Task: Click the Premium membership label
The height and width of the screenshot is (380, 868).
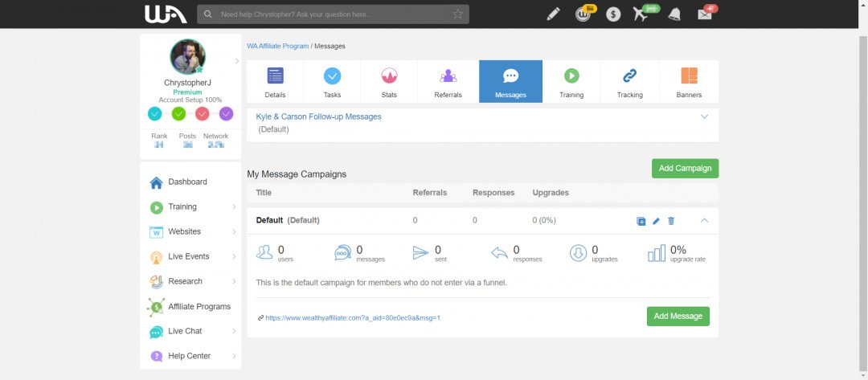Action: tap(187, 92)
